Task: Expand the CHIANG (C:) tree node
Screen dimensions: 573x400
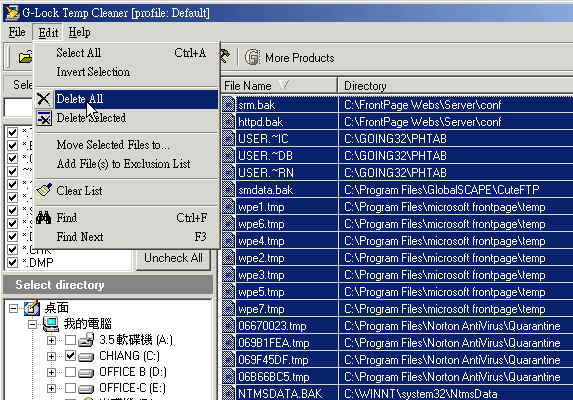Action: tap(52, 356)
